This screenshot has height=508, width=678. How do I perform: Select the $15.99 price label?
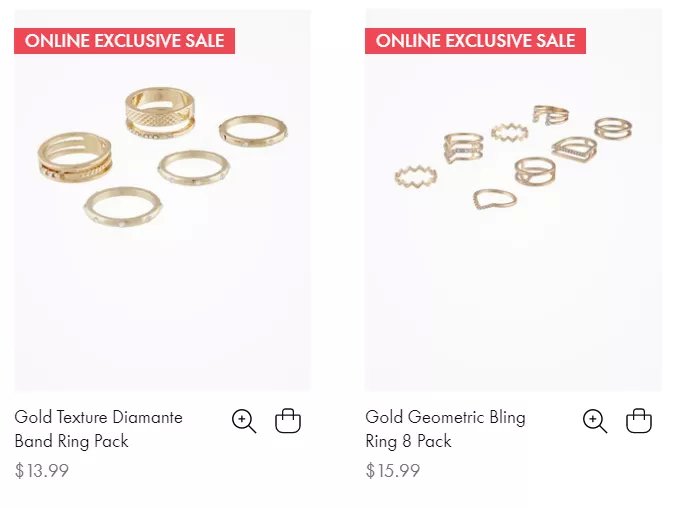click(x=393, y=470)
